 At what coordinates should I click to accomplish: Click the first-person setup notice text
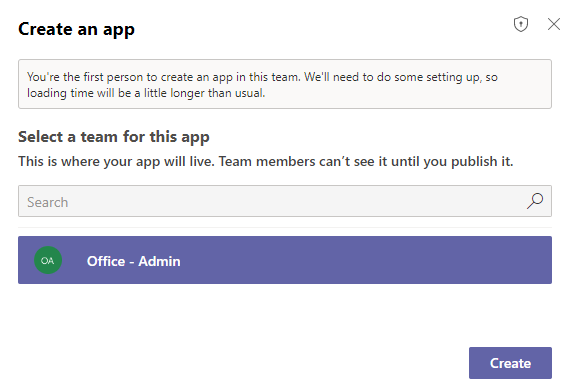[262, 85]
